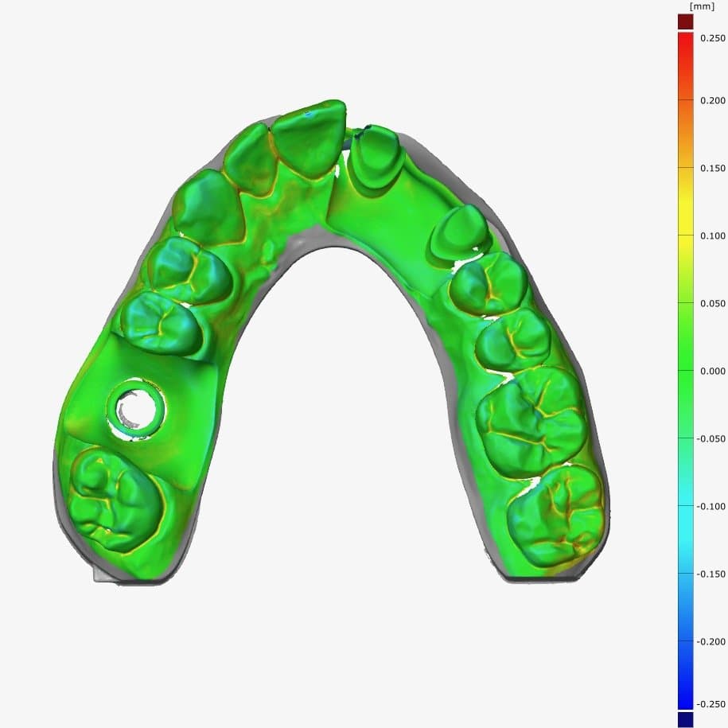Viewport: 728px width, 728px height.
Task: Click the -0.100 tick label on legend
Action: pyautogui.click(x=710, y=506)
